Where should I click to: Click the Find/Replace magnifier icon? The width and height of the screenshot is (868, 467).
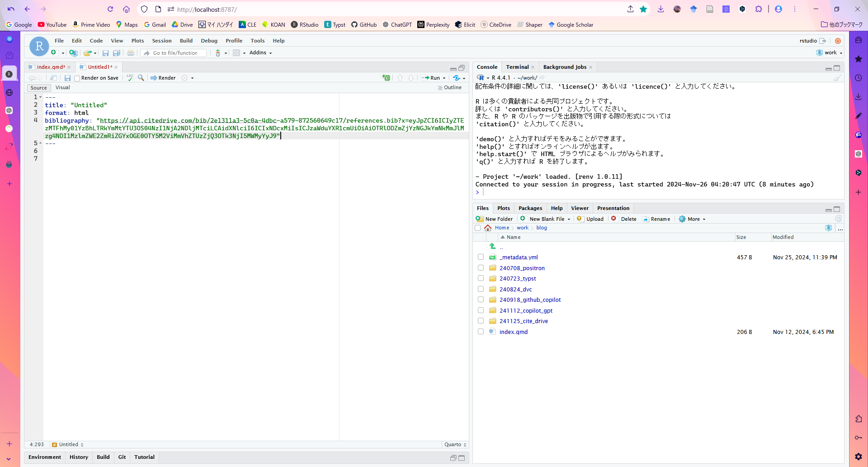coord(141,78)
